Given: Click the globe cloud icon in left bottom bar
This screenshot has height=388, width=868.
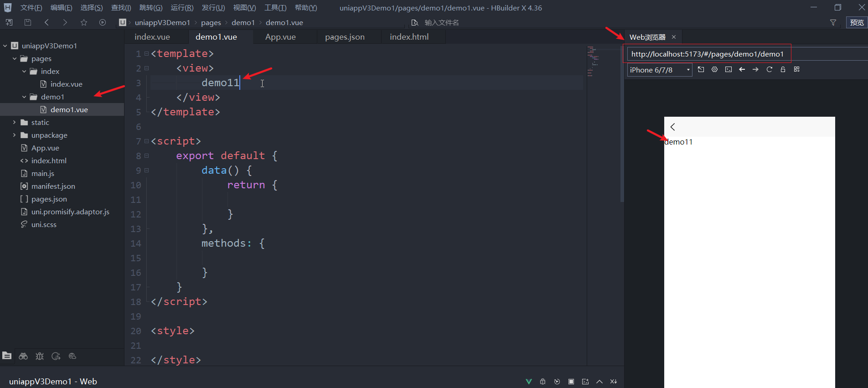Looking at the screenshot, I should 72,356.
